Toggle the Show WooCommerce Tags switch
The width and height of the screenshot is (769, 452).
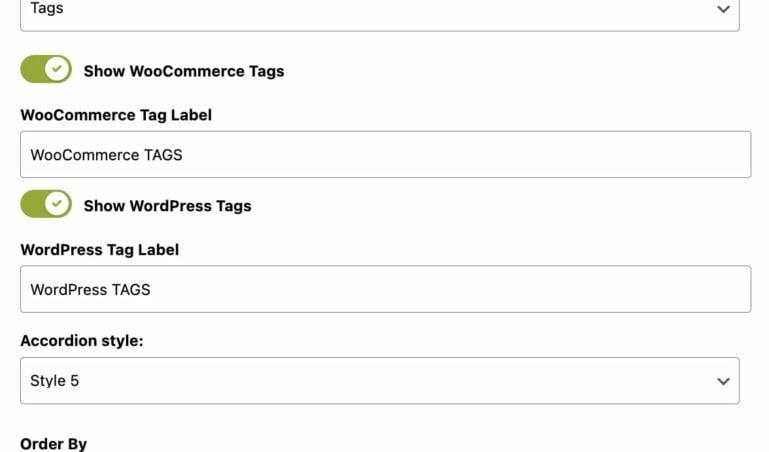(46, 69)
